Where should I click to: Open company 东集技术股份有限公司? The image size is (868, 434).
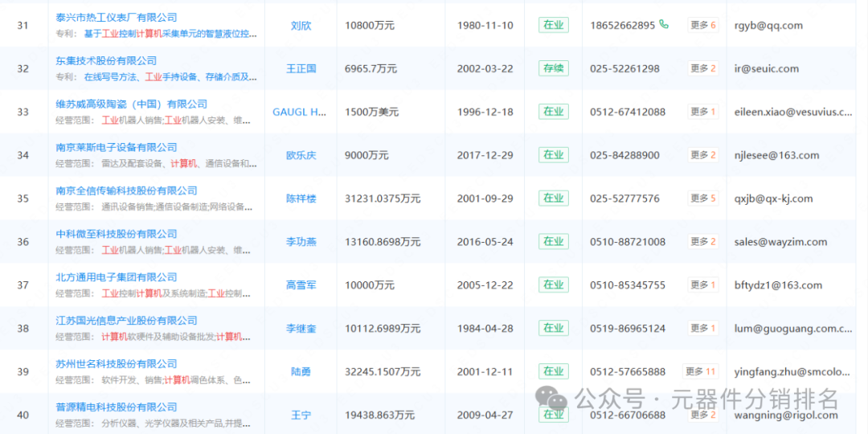click(106, 61)
